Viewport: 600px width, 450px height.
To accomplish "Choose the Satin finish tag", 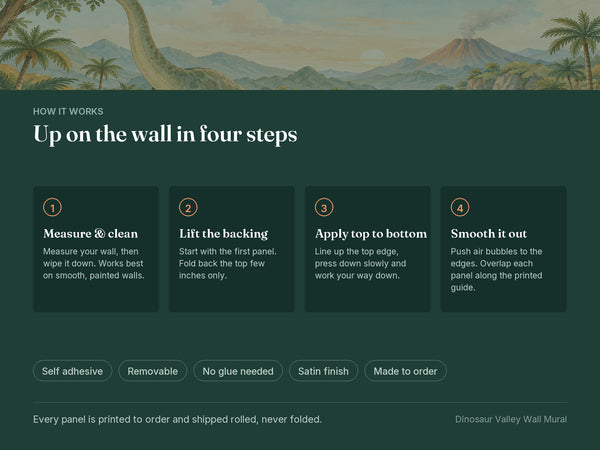I will pos(323,371).
